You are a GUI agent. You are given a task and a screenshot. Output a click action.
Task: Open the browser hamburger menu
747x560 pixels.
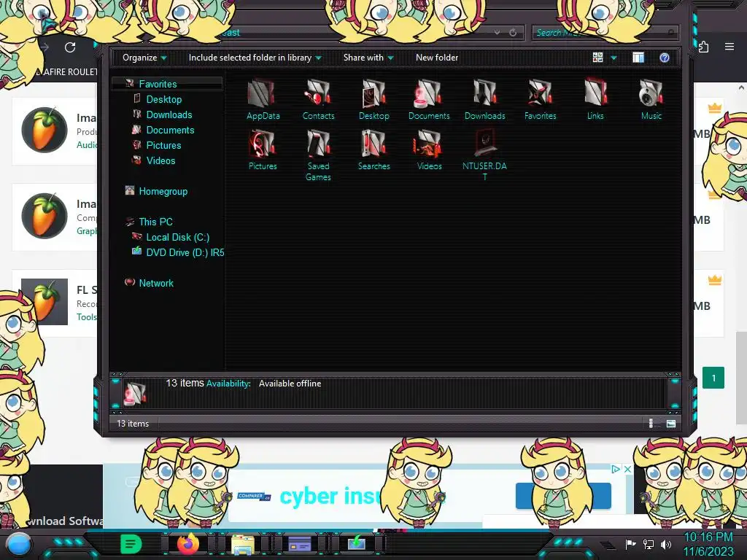pos(729,47)
